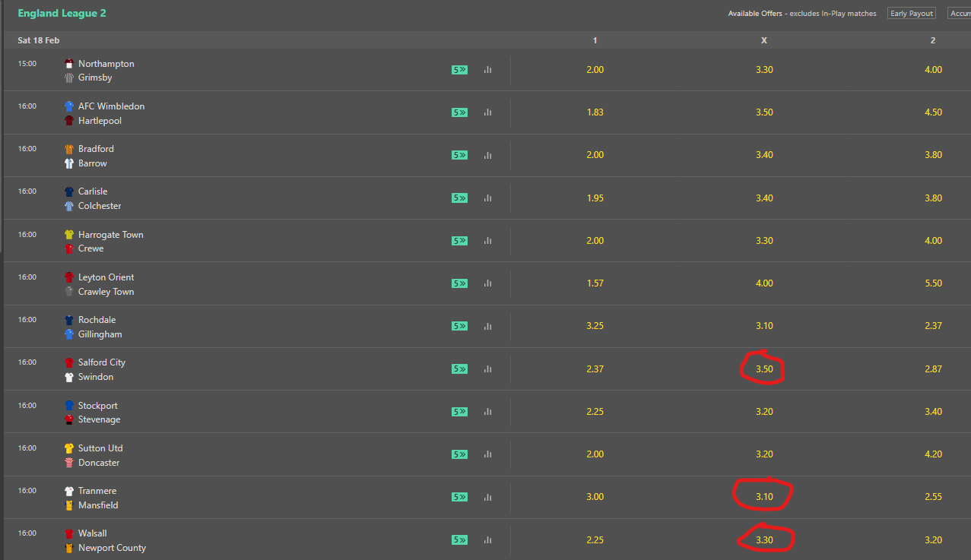Open stats icon for Walsall v Newport County
This screenshot has width=971, height=560.
point(487,539)
